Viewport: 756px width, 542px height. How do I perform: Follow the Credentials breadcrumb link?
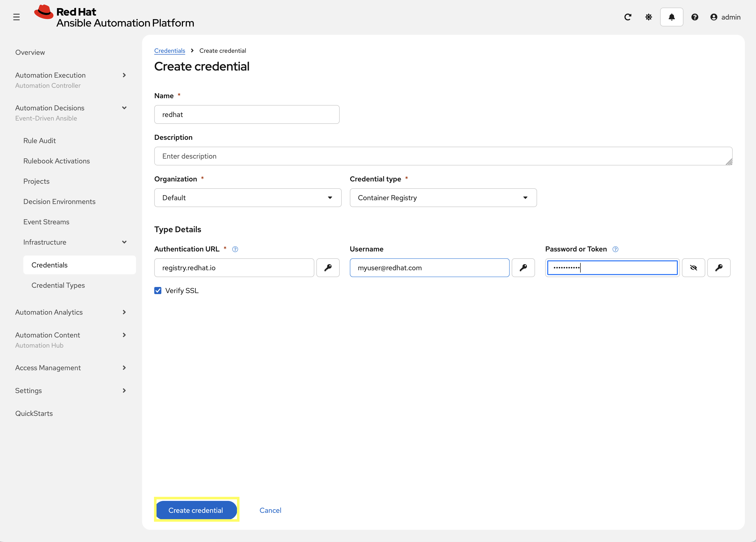tap(170, 50)
